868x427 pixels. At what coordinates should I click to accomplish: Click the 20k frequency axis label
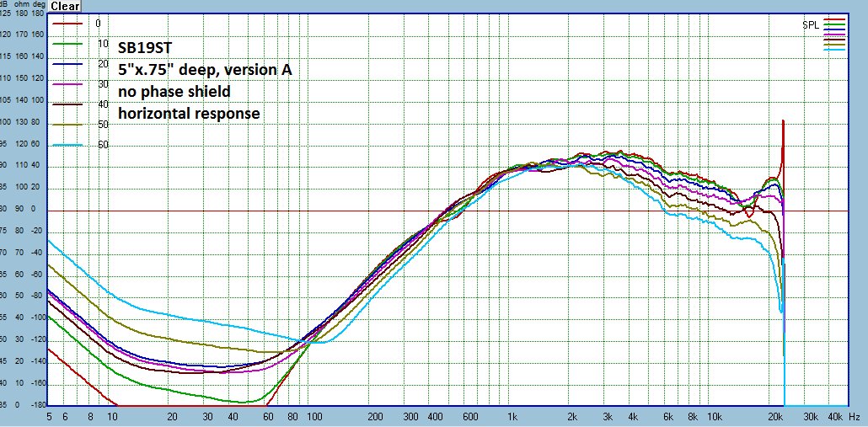click(x=775, y=417)
